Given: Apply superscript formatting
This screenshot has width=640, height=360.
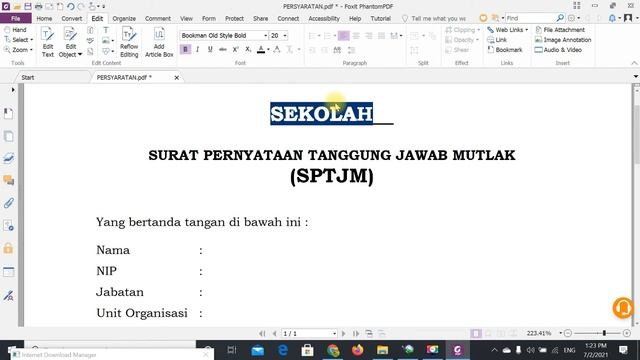Looking at the screenshot, I should pyautogui.click(x=236, y=49).
